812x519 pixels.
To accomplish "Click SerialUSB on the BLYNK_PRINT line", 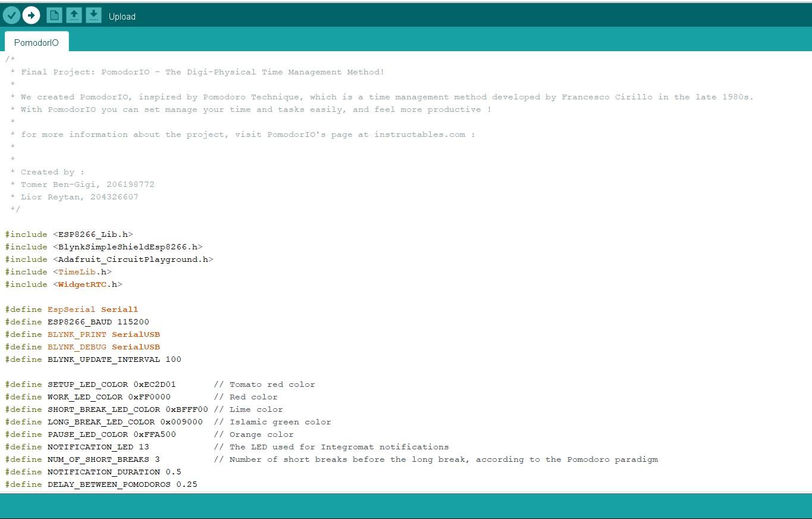I will pos(136,334).
